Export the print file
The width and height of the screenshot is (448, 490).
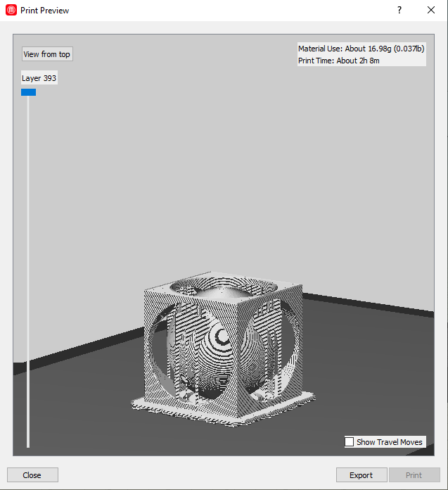pyautogui.click(x=361, y=475)
